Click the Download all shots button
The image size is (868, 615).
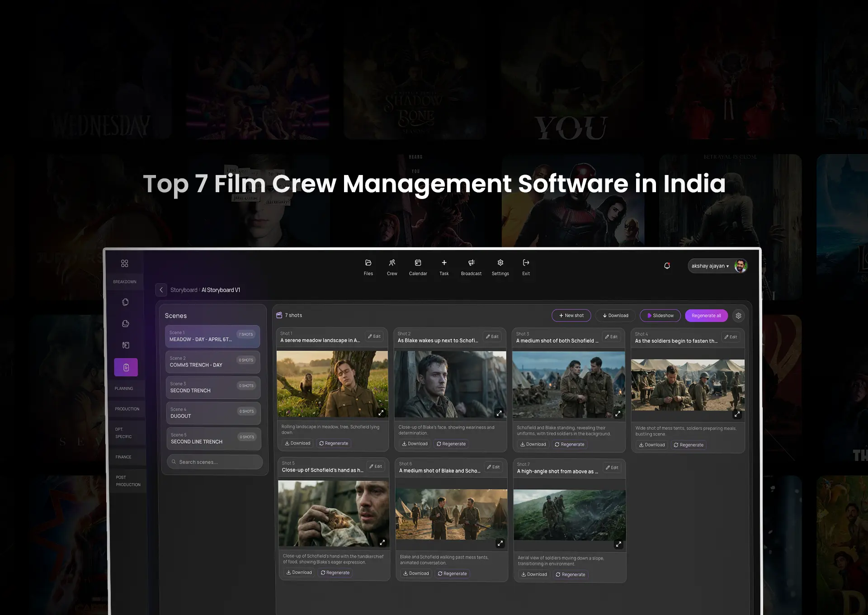(615, 316)
